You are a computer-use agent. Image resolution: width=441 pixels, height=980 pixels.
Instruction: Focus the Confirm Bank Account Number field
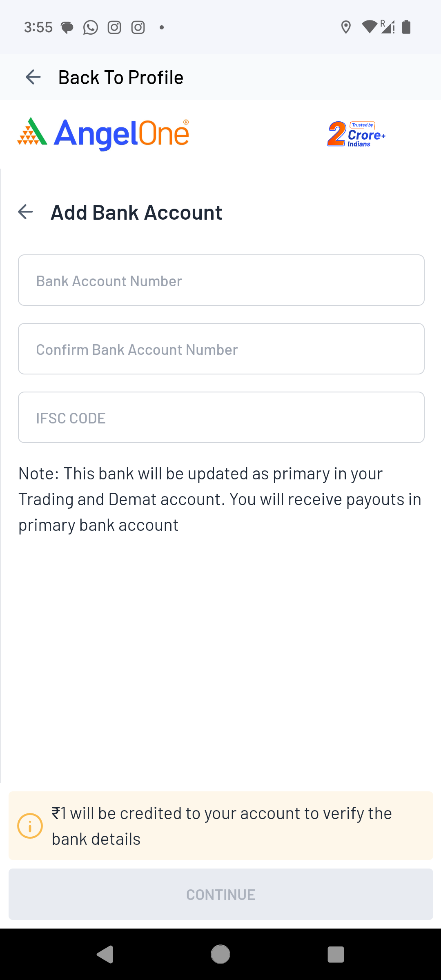(x=221, y=349)
